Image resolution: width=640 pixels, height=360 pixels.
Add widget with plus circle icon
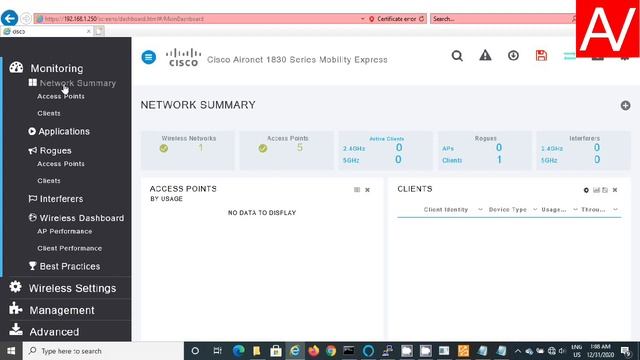[x=625, y=105]
